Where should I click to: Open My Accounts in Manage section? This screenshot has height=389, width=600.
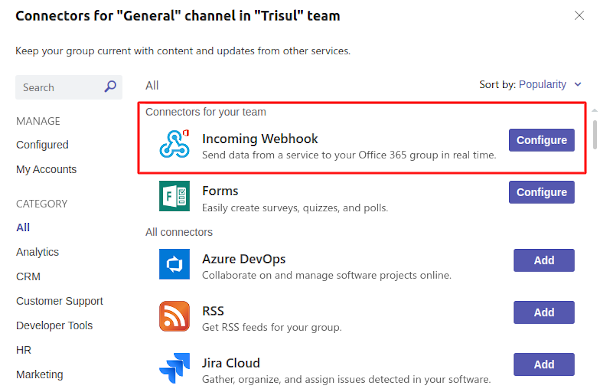pos(46,169)
